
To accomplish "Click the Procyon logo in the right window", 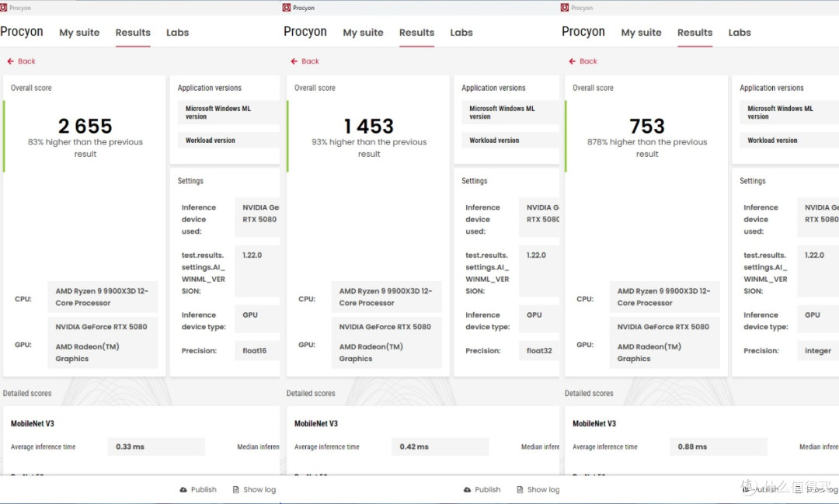I will (x=583, y=32).
